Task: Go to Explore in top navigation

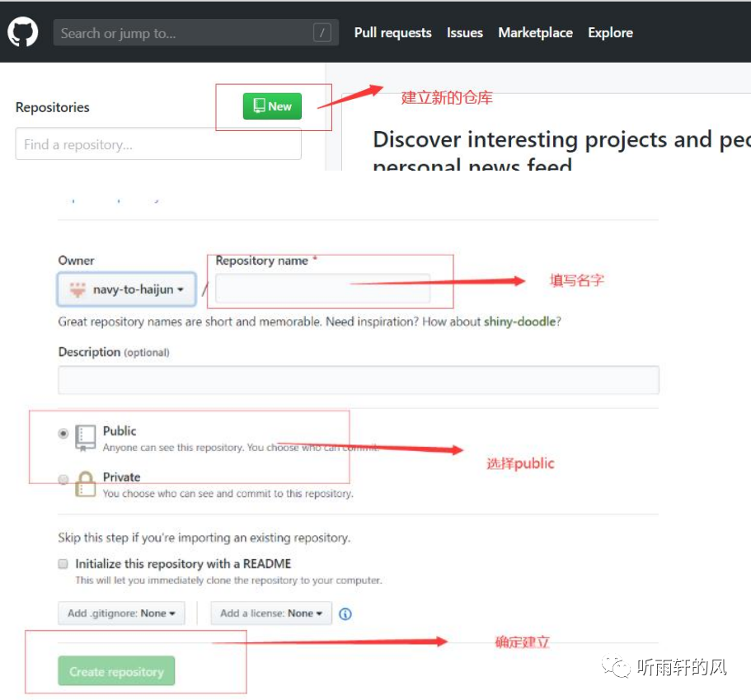Action: 610,33
